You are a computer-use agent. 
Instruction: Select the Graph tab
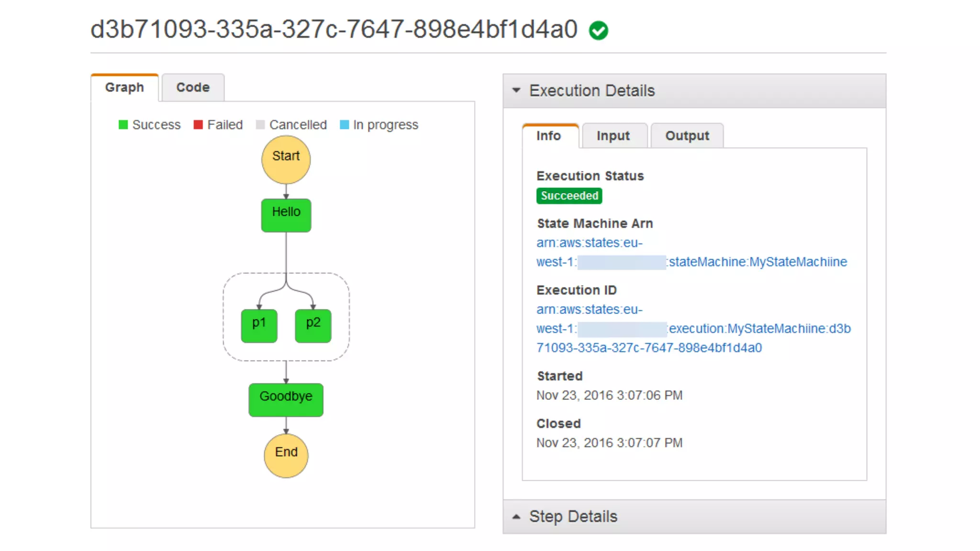point(124,88)
